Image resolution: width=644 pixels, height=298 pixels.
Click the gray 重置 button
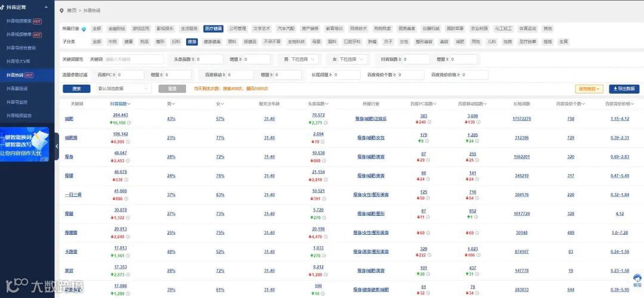(172, 89)
